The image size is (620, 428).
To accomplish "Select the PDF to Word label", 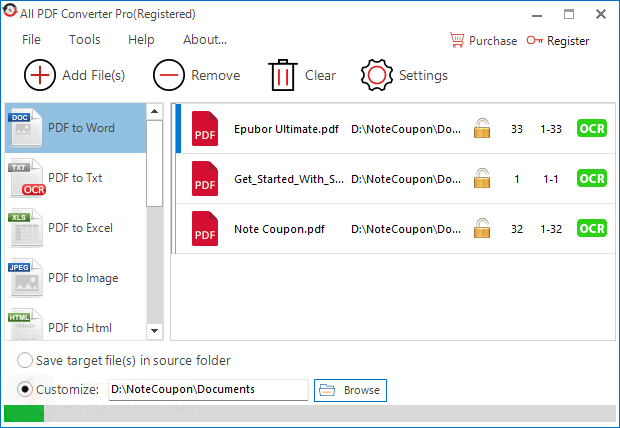I will point(81,128).
